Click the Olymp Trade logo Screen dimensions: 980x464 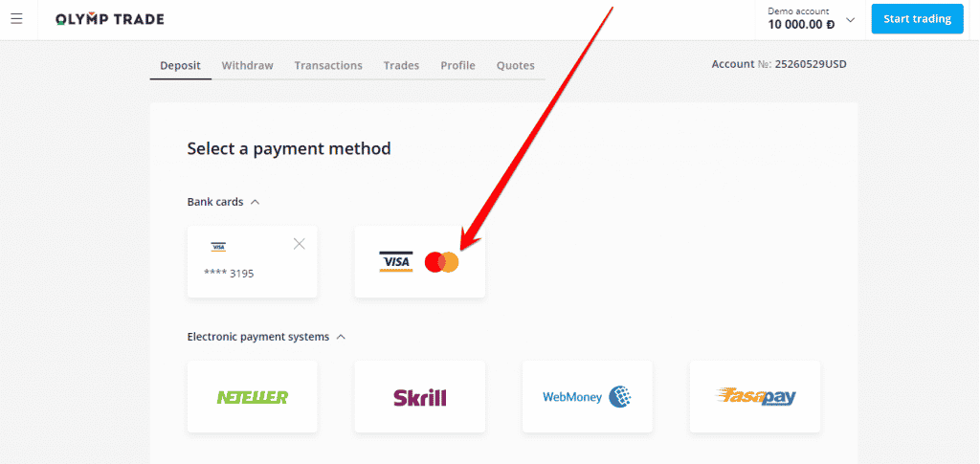[110, 19]
